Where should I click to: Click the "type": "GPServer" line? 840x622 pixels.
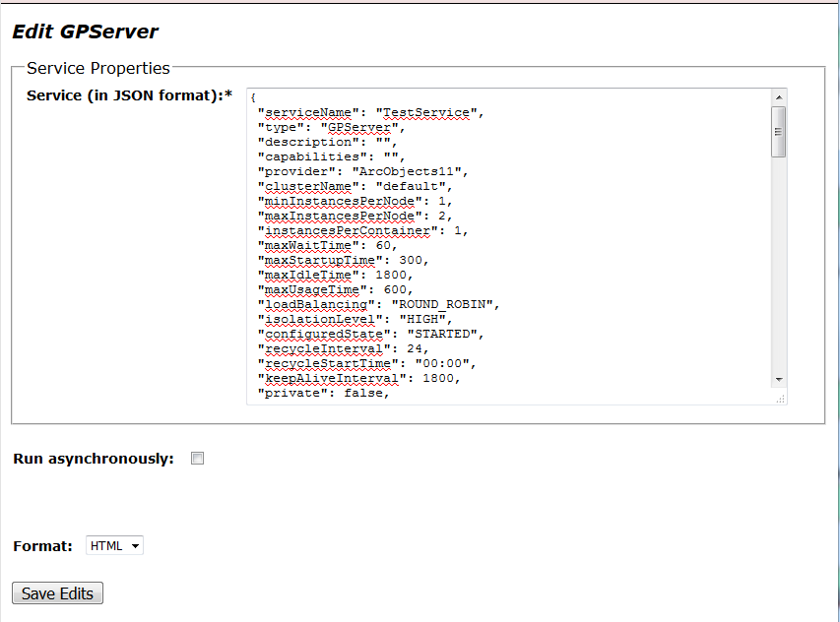(330, 128)
